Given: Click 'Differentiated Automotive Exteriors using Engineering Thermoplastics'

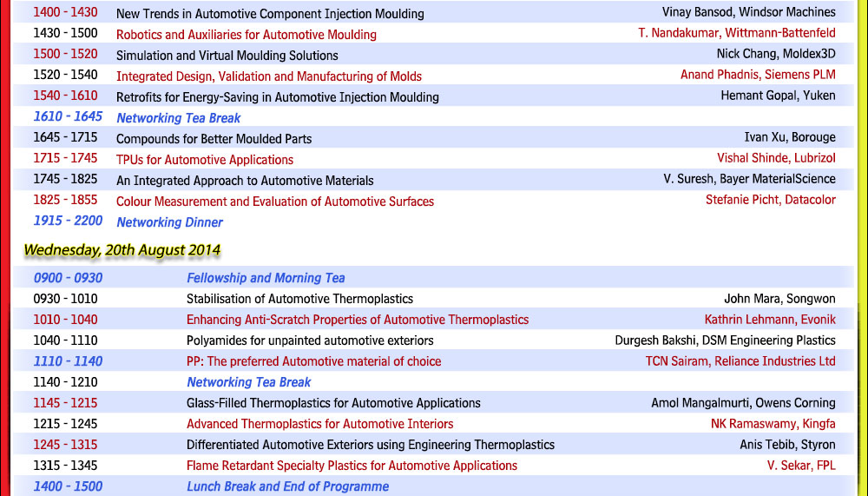Looking at the screenshot, I should click(371, 445).
